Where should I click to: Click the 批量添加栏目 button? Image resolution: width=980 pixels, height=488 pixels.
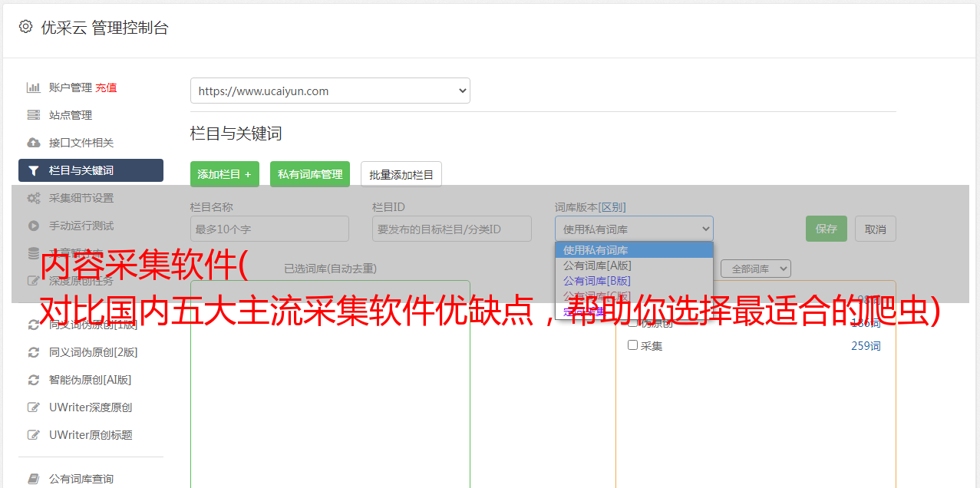[401, 174]
